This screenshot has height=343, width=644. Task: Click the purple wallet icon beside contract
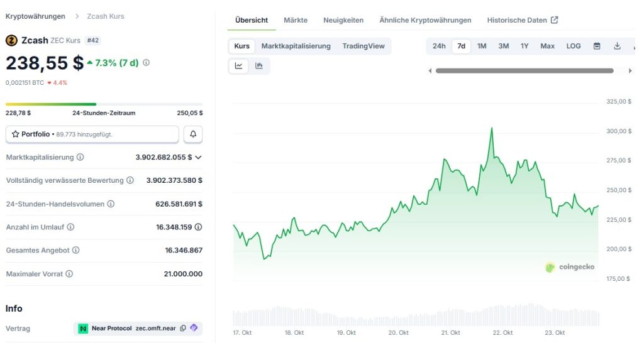pyautogui.click(x=194, y=328)
